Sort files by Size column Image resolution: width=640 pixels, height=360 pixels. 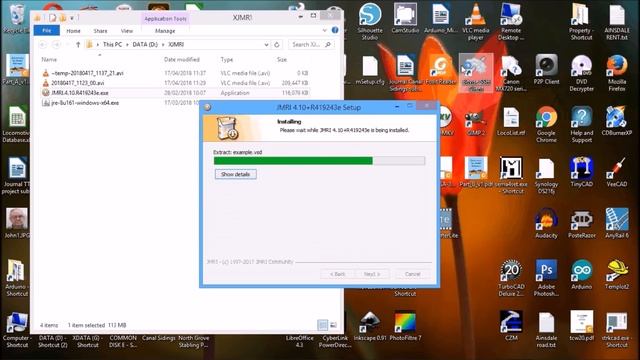(282, 60)
